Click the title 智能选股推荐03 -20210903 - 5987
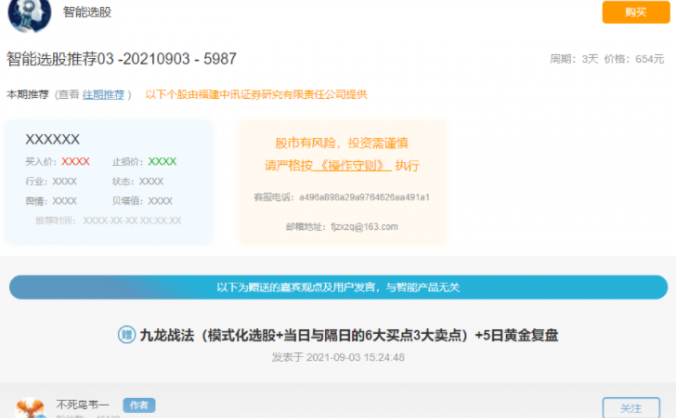Image resolution: width=676 pixels, height=418 pixels. (122, 59)
